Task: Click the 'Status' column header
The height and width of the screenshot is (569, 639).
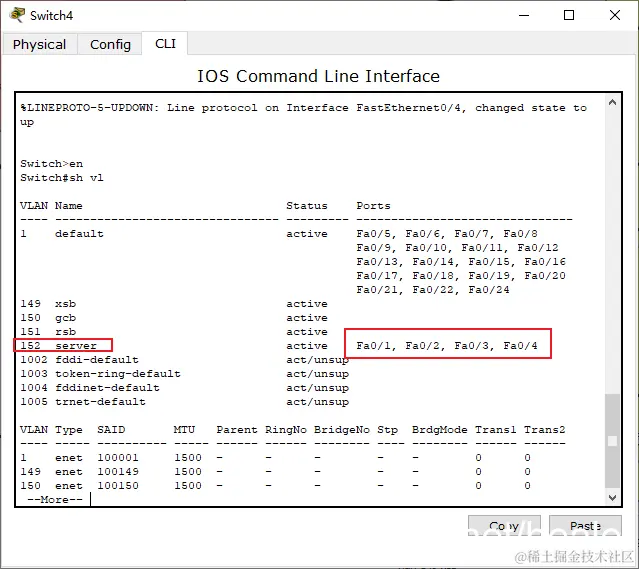Action: [x=306, y=206]
